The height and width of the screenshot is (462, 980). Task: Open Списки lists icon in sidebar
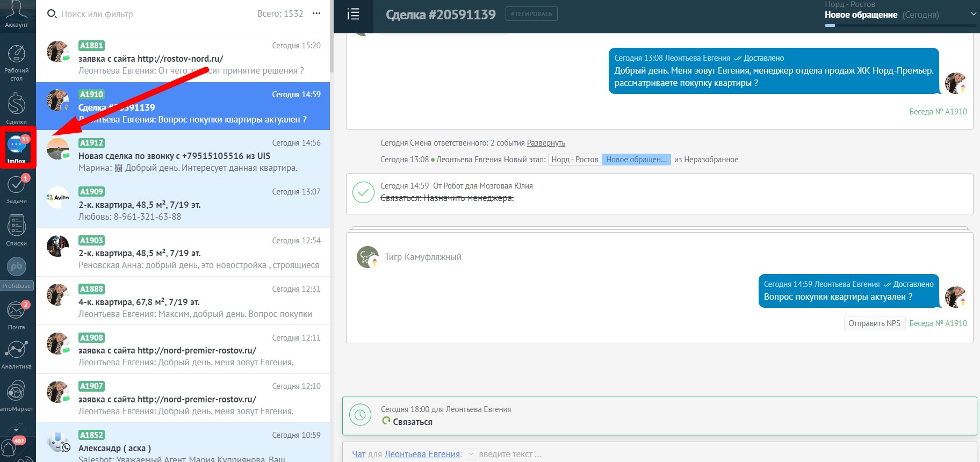click(x=17, y=230)
